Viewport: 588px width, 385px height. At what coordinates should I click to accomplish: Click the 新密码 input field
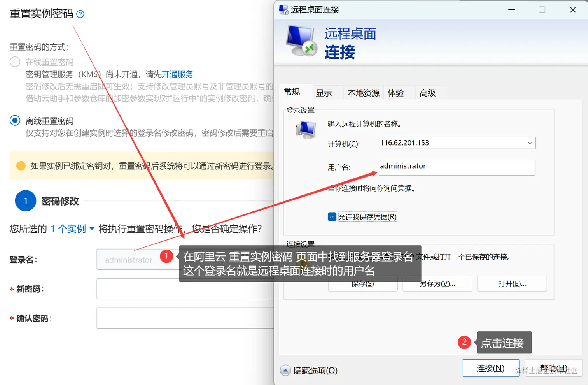click(x=185, y=288)
